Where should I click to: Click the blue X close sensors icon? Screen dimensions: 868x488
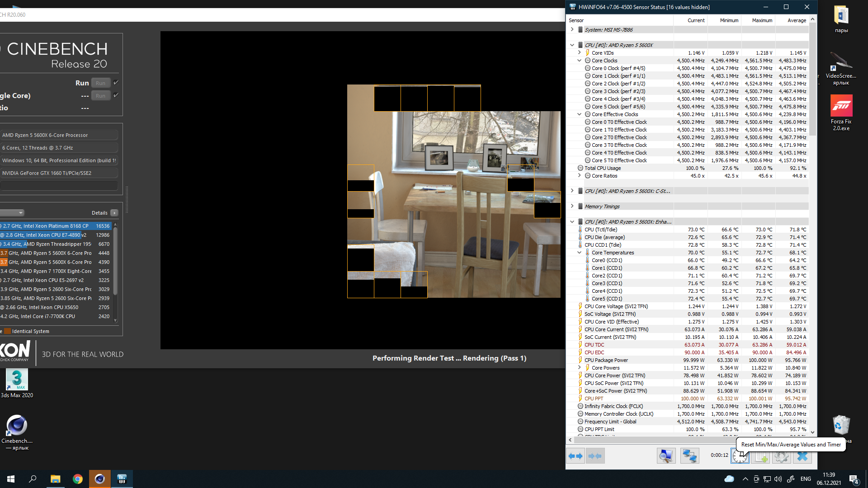(x=802, y=456)
